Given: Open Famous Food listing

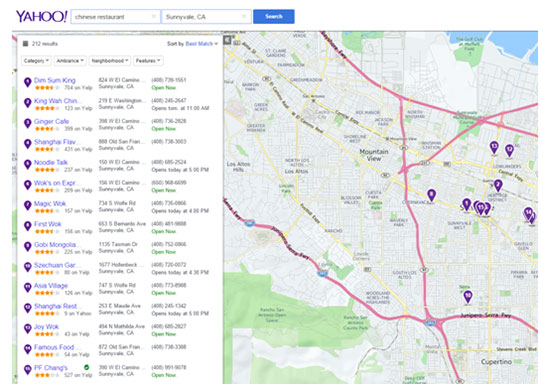Looking at the screenshot, I should tap(54, 347).
